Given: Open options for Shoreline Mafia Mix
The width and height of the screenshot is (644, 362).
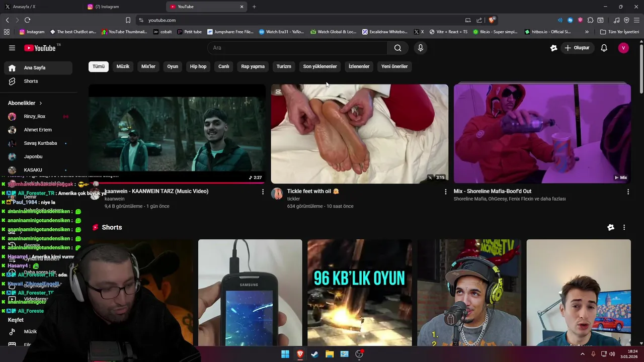Looking at the screenshot, I should tap(628, 192).
